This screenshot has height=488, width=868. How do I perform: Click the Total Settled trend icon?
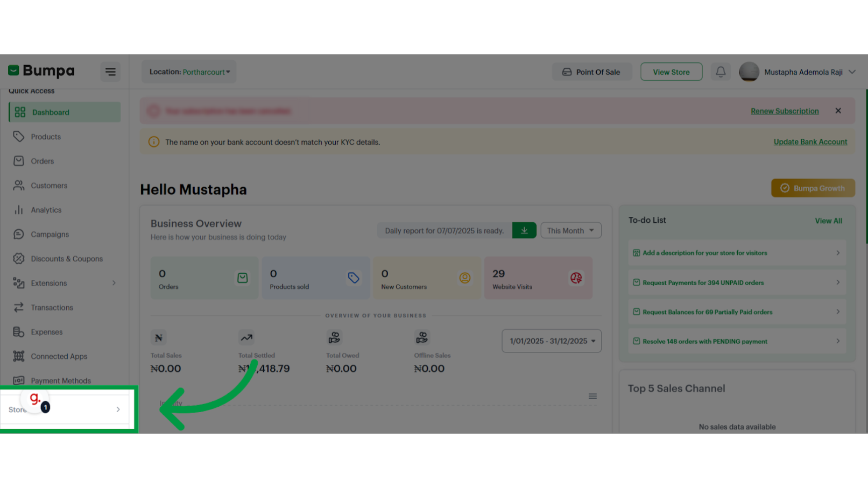[x=246, y=338]
